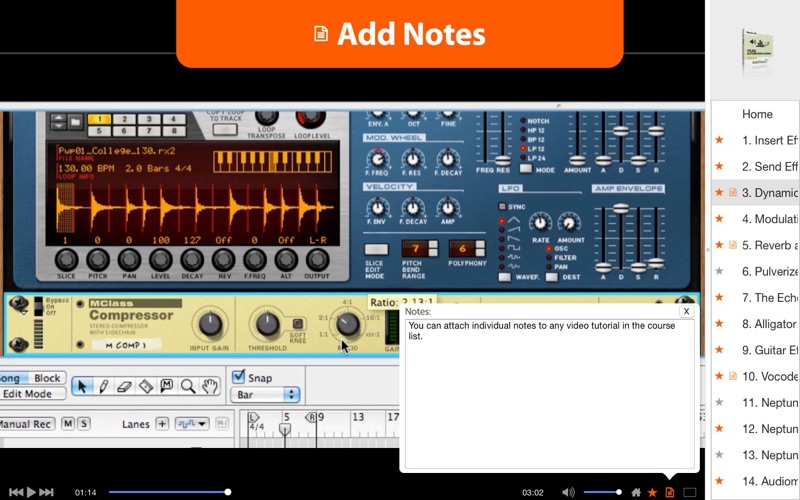Go home via the house icon in player bar
This screenshot has width=800, height=500.
[x=636, y=492]
